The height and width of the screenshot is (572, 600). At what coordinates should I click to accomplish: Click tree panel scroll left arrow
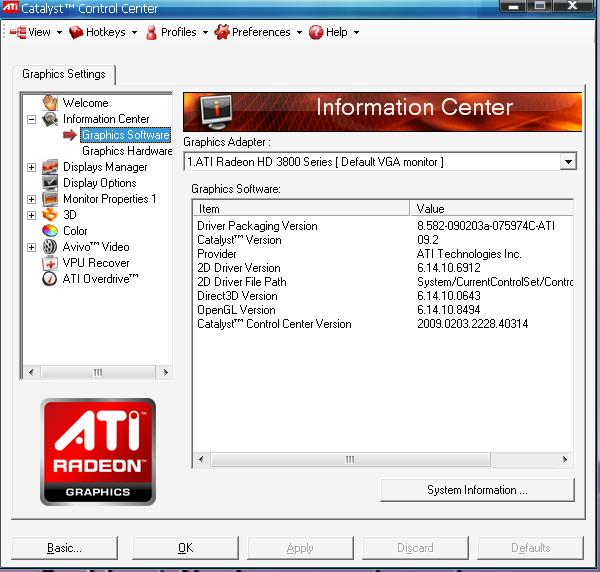(31, 372)
